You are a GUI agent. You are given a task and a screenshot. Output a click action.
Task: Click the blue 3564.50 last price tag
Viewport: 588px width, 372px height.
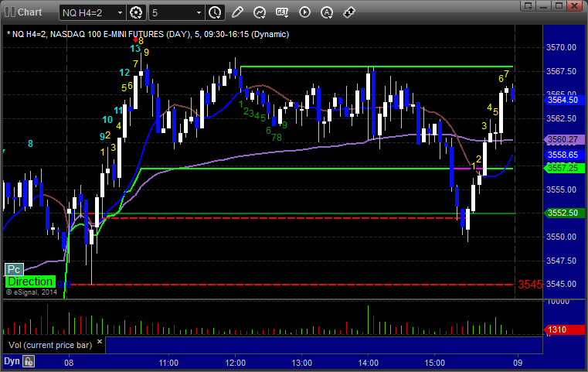pyautogui.click(x=563, y=100)
